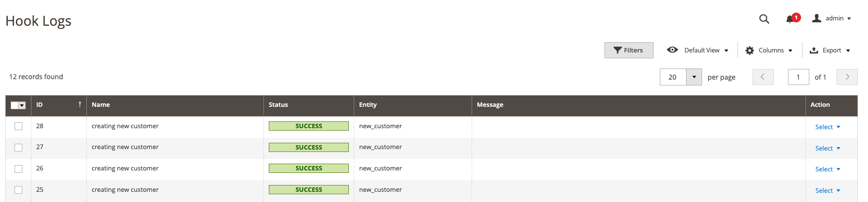Image resolution: width=868 pixels, height=202 pixels.
Task: Sort by the Status column header
Action: (278, 105)
